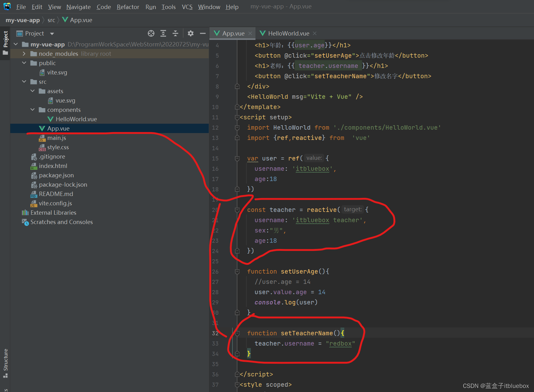The width and height of the screenshot is (534, 392).
Task: Fold the script setup block at line 11
Action: (x=237, y=117)
